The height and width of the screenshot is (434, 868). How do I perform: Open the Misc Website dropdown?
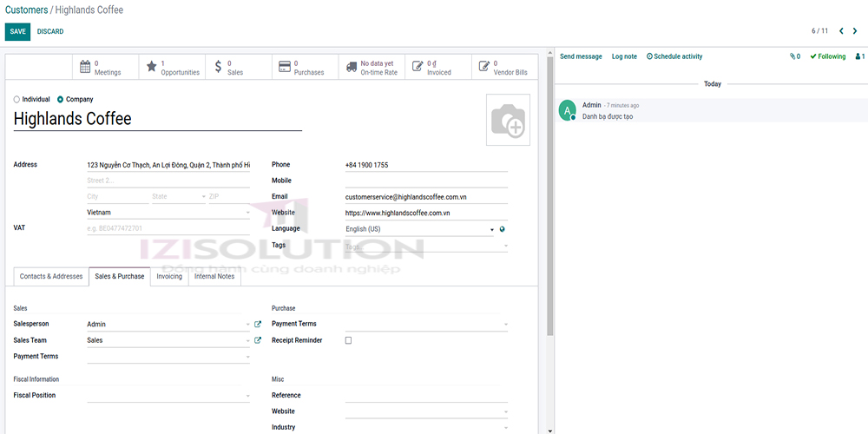pyautogui.click(x=426, y=411)
